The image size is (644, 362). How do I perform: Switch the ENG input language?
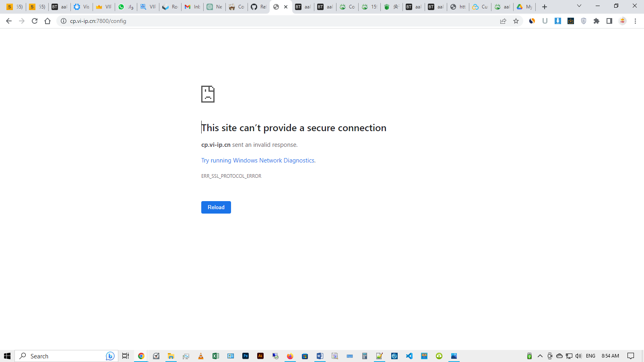pos(590,356)
